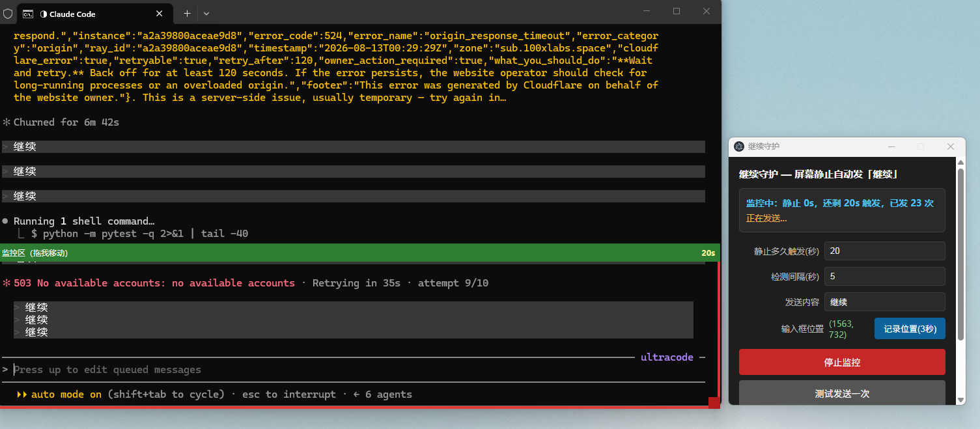The width and height of the screenshot is (980, 429).
Task: Maximize the terminal window
Action: (677, 11)
